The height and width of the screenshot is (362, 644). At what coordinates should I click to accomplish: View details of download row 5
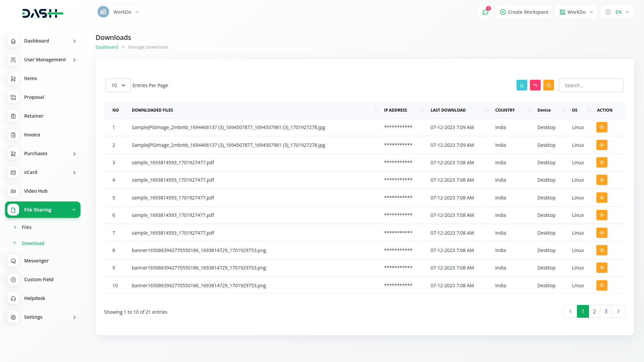pos(601,198)
